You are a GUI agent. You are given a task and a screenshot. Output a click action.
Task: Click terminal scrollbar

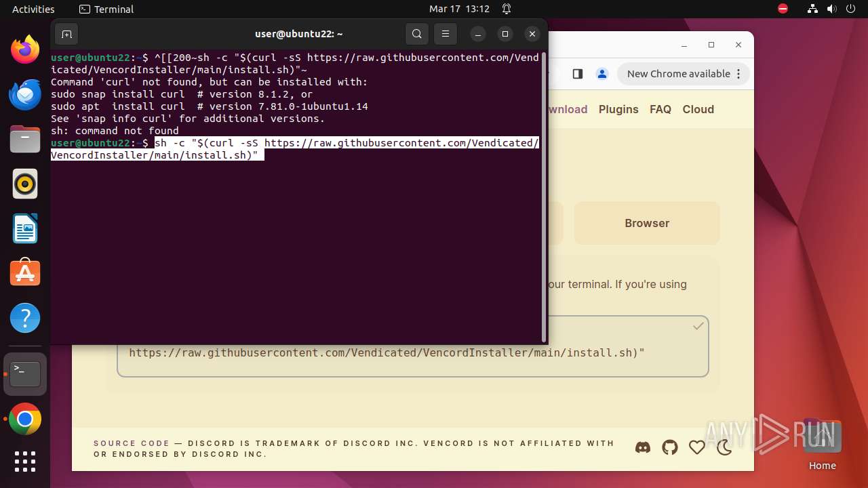[x=544, y=197]
